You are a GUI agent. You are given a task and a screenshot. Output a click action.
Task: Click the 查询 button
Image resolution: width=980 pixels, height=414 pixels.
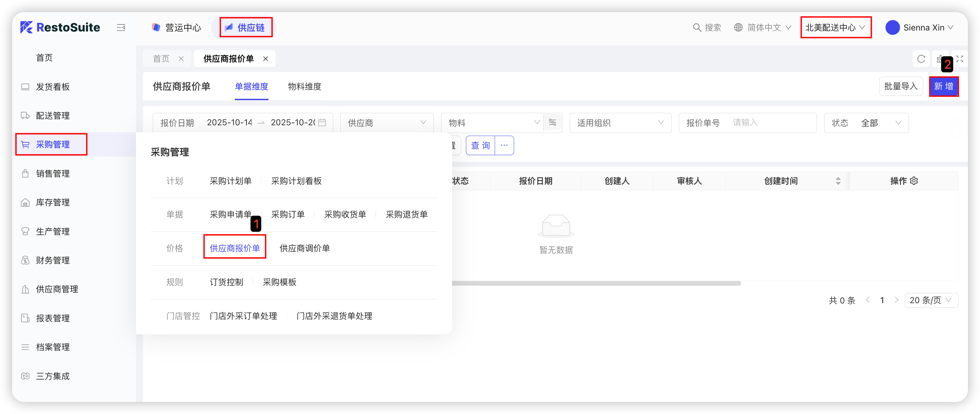tap(480, 145)
